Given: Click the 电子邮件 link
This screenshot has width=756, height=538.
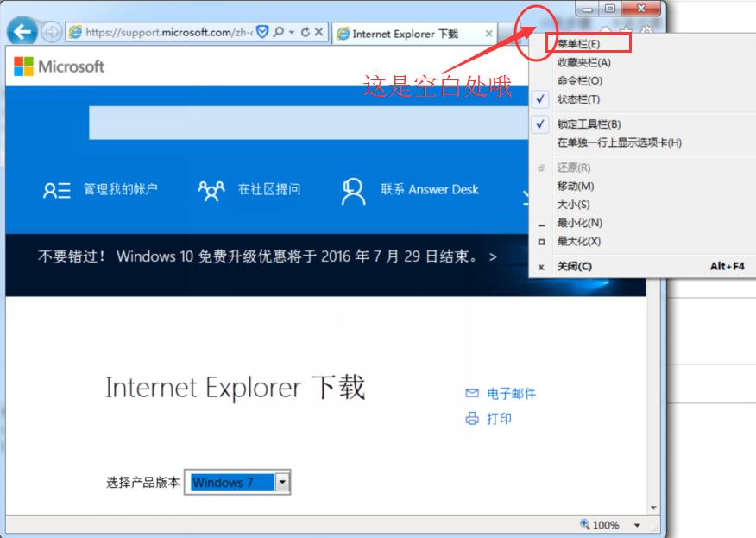Looking at the screenshot, I should point(512,394).
